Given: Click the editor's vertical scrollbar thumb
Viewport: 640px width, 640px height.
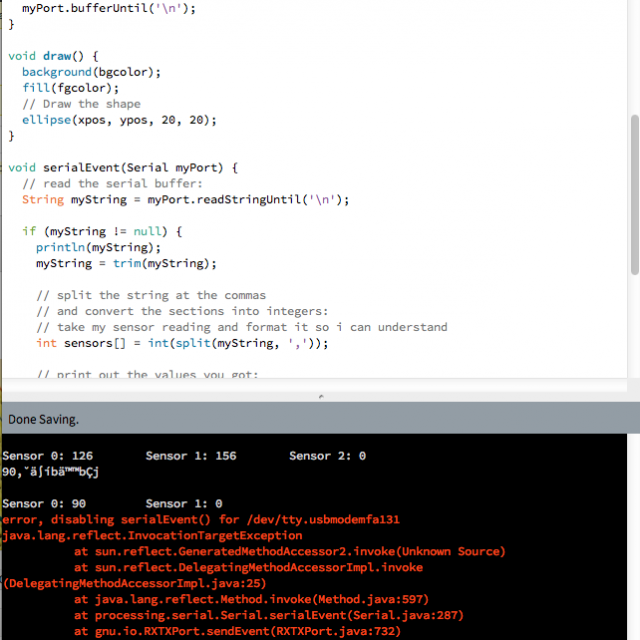Looking at the screenshot, I should 634,190.
